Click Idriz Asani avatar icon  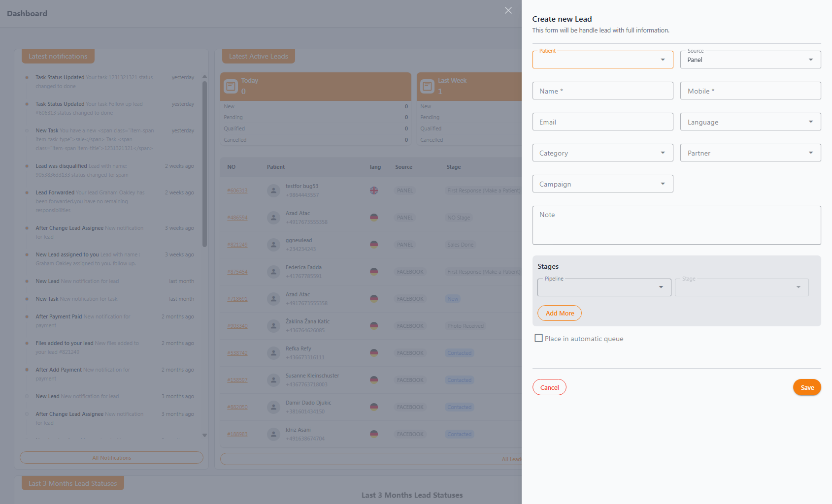273,434
